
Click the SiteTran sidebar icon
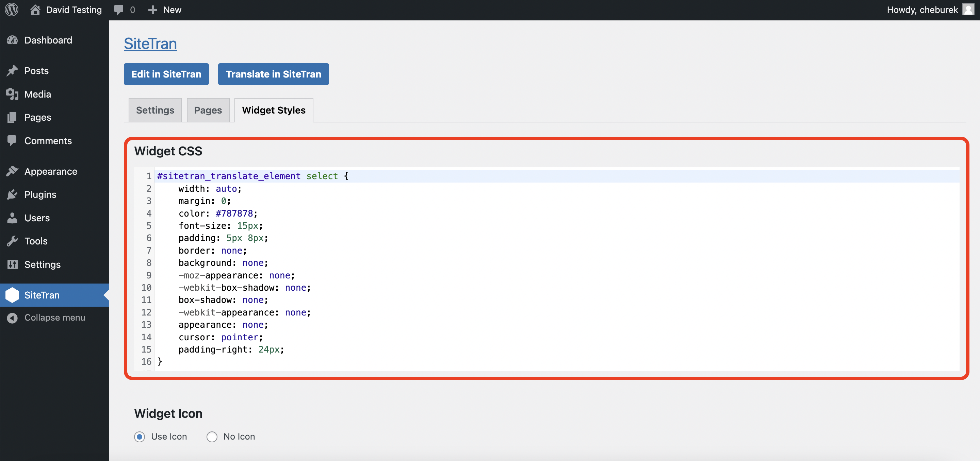coord(13,295)
